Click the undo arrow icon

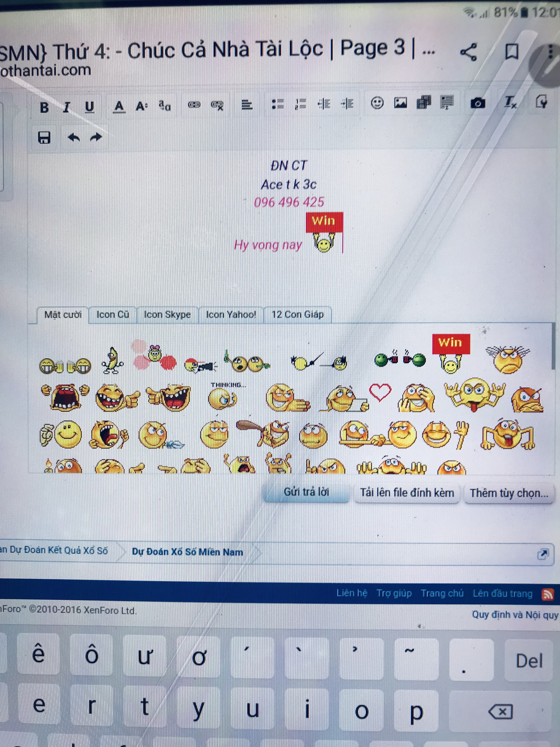[x=74, y=137]
